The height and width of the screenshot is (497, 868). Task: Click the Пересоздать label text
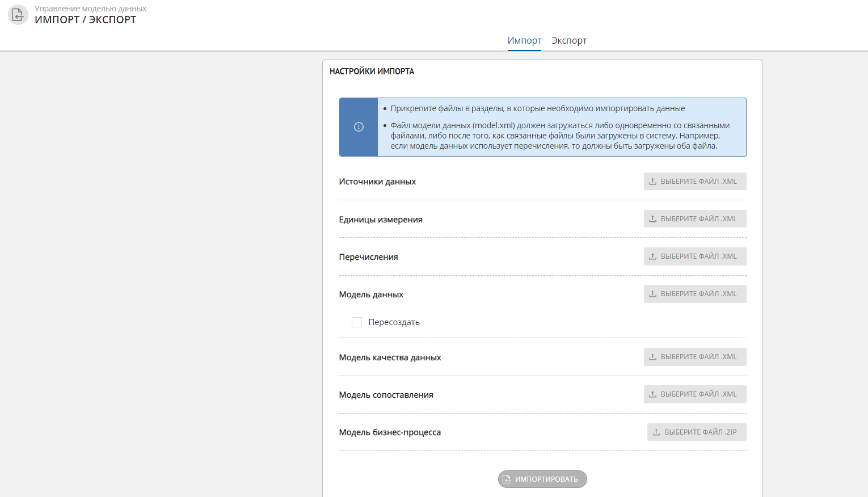point(394,322)
